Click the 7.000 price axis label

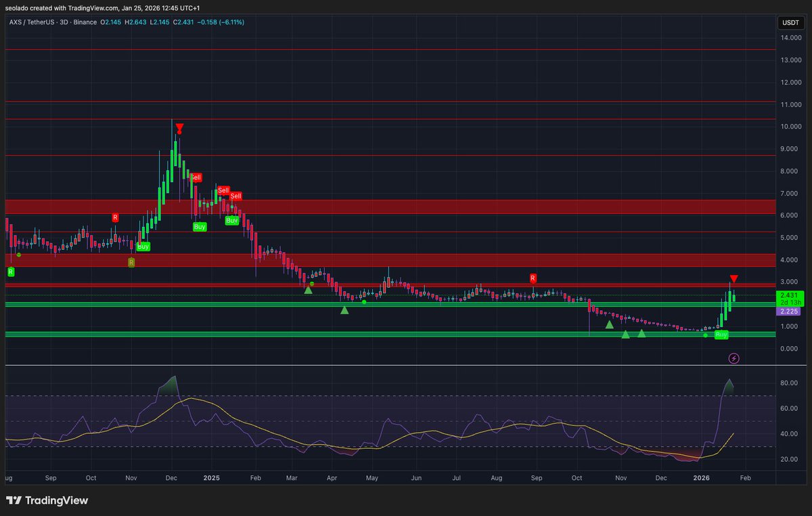[790, 194]
